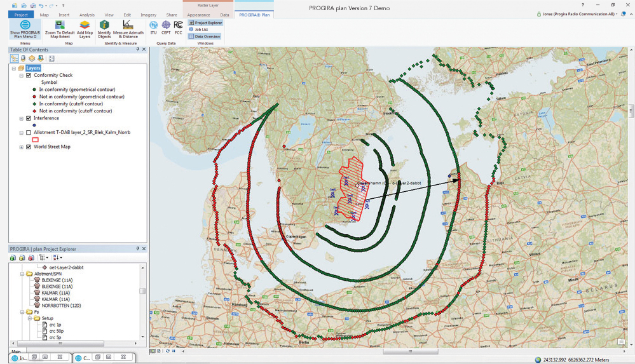Open the Map ribbon tab
The width and height of the screenshot is (635, 364).
(x=44, y=15)
